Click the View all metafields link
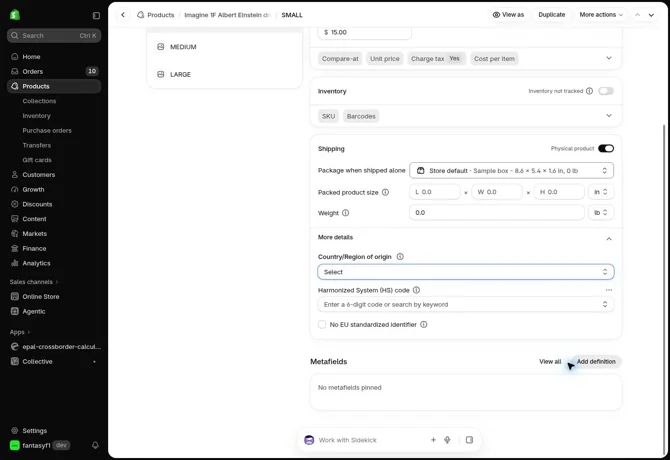 tap(550, 362)
